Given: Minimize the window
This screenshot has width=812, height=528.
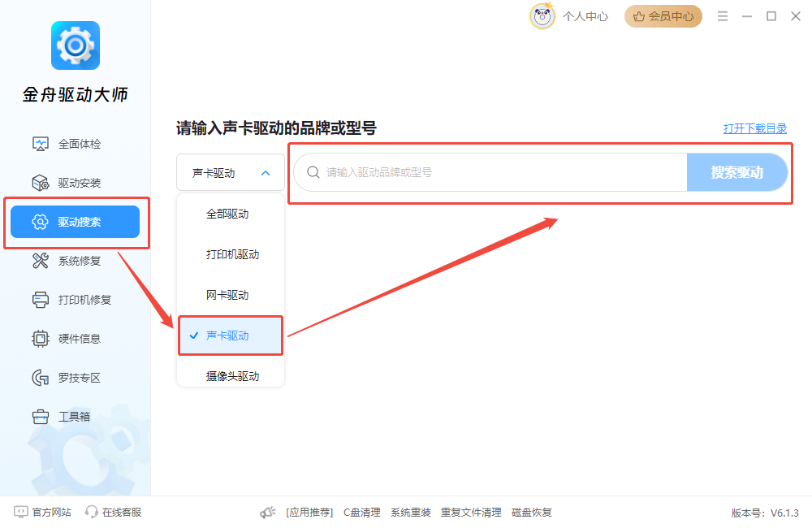Looking at the screenshot, I should click(x=747, y=16).
